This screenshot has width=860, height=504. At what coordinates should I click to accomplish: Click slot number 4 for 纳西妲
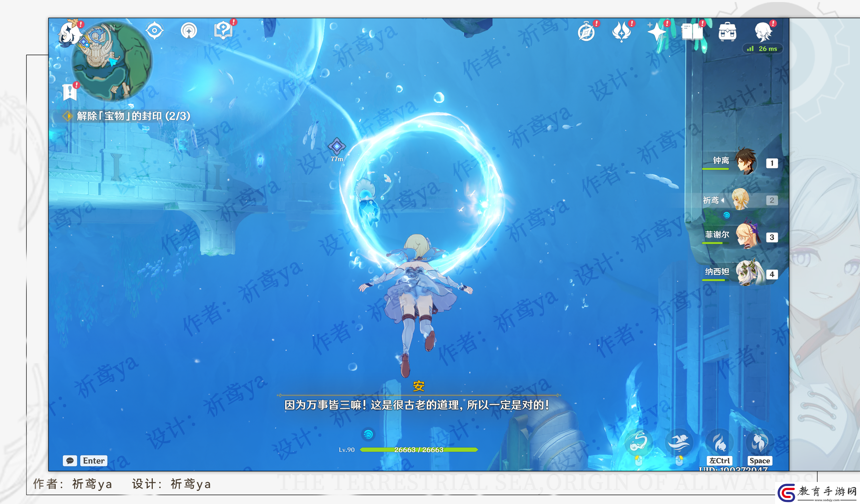772,274
